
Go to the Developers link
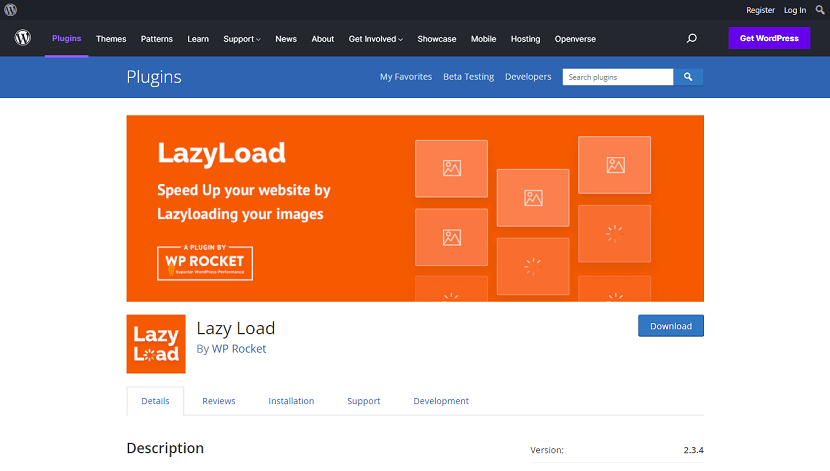click(x=528, y=77)
